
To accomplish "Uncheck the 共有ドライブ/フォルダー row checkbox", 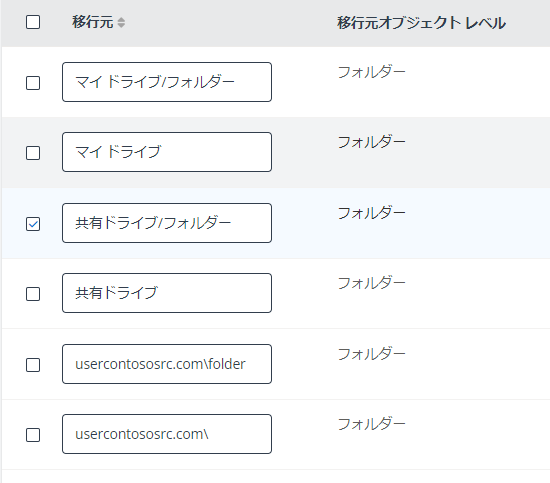I will point(33,224).
